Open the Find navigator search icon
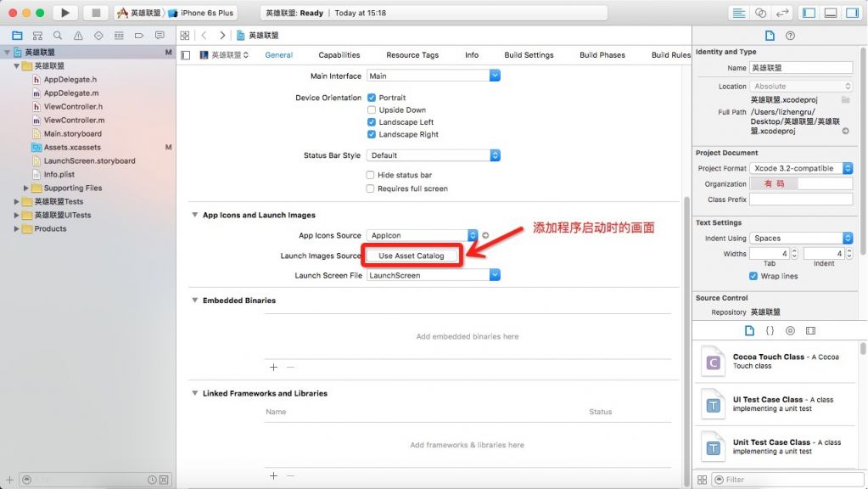The height and width of the screenshot is (489, 868). tap(58, 36)
